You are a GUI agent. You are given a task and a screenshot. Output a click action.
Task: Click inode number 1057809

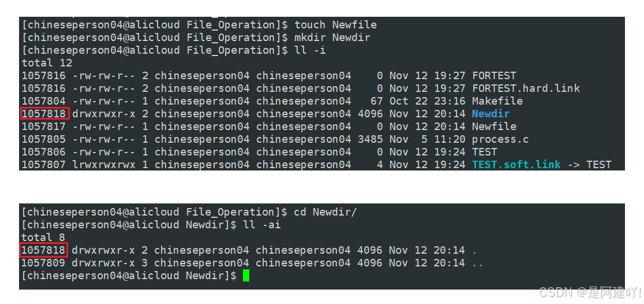44,263
